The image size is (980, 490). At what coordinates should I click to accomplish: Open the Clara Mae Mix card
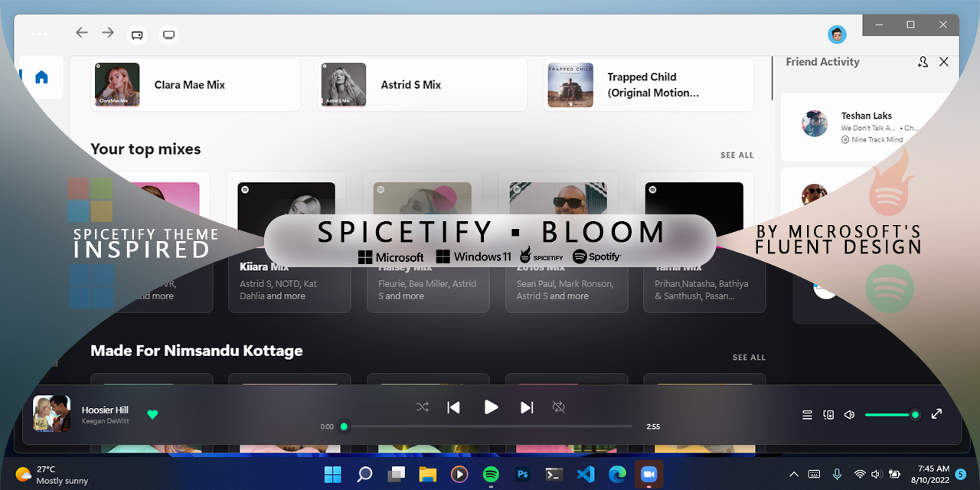tap(196, 85)
